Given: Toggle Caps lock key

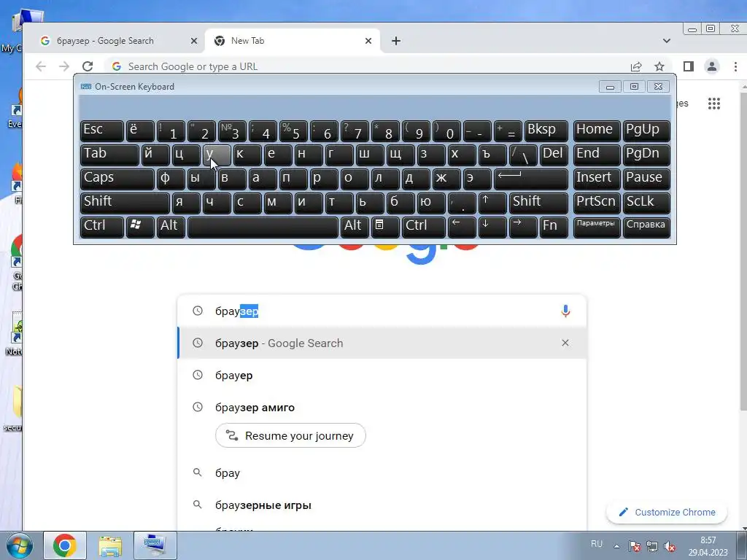Looking at the screenshot, I should [117, 179].
